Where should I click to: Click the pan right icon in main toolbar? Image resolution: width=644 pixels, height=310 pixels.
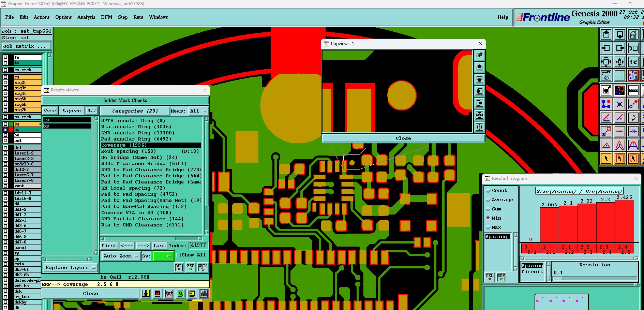[620, 48]
